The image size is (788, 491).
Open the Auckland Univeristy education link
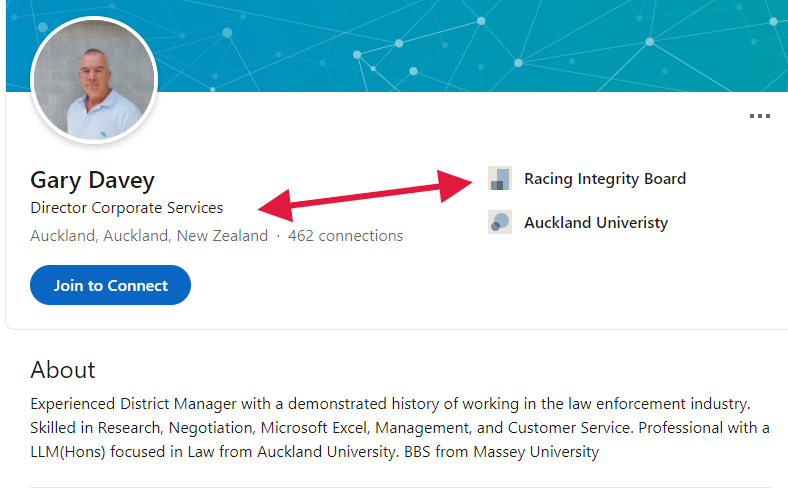pos(596,223)
